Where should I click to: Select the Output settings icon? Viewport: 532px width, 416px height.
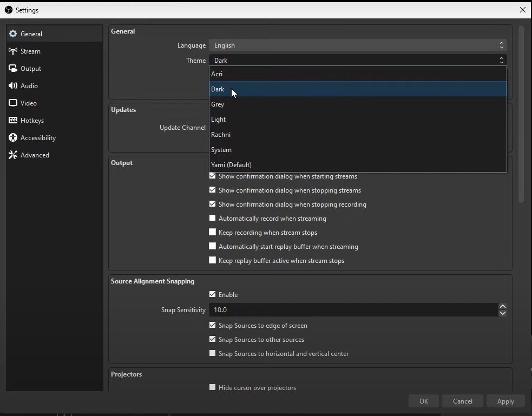pyautogui.click(x=13, y=69)
